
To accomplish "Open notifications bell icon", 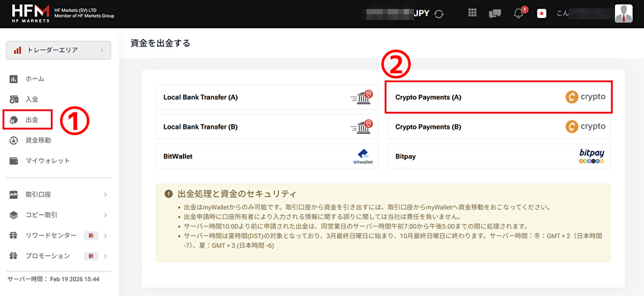I will pos(518,14).
